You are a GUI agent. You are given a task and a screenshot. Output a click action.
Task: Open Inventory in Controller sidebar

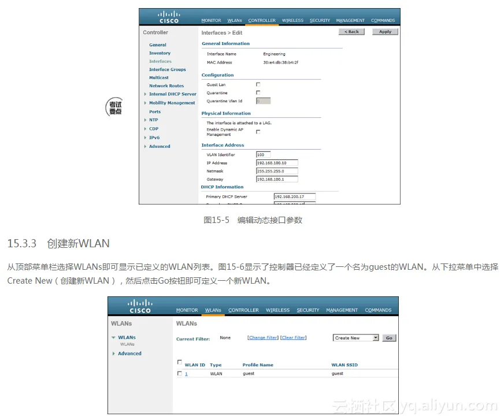tap(160, 53)
